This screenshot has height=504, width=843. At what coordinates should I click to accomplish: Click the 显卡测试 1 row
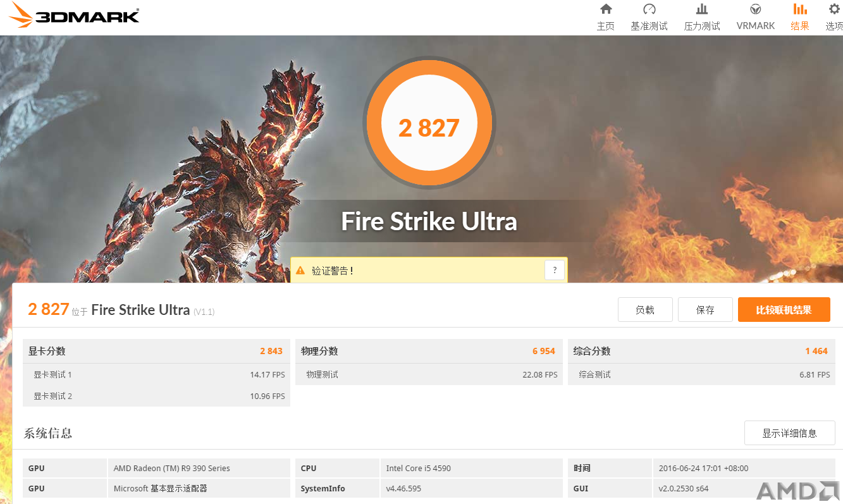click(x=157, y=374)
